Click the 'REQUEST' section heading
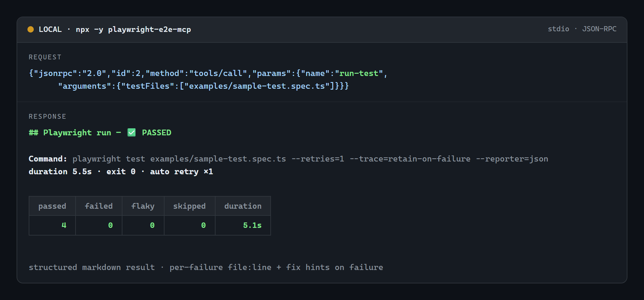The width and height of the screenshot is (644, 300). coord(45,57)
